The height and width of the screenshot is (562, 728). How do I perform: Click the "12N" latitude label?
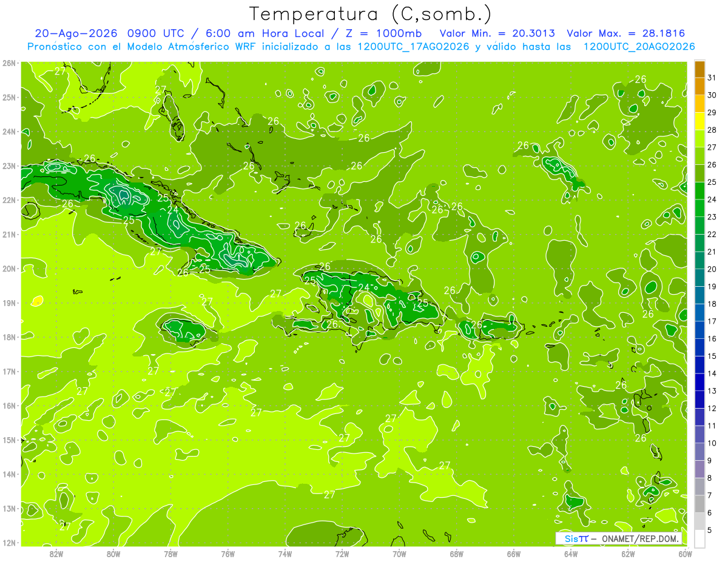point(9,543)
